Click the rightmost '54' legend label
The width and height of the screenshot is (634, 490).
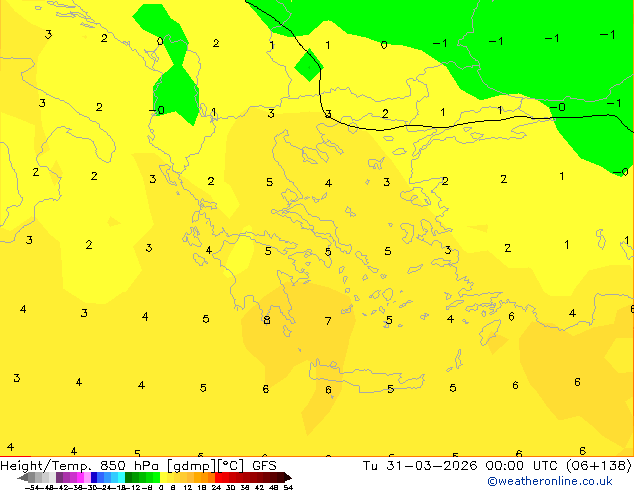tap(288, 487)
